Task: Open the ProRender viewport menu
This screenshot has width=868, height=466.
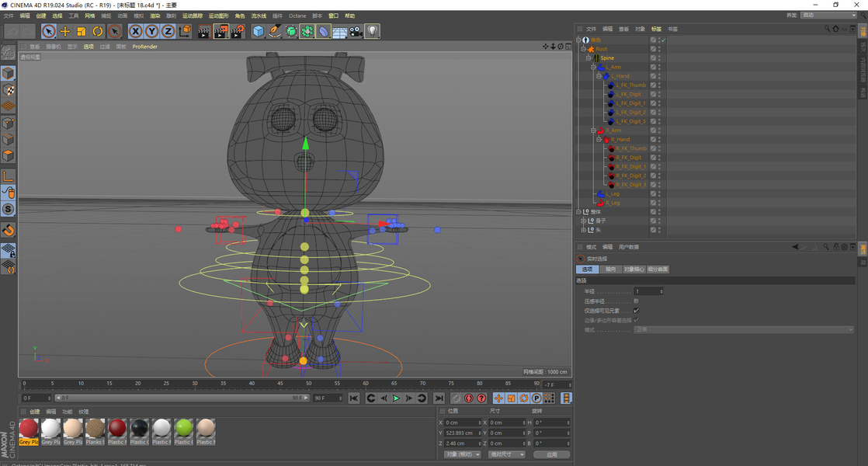Action: coord(145,47)
